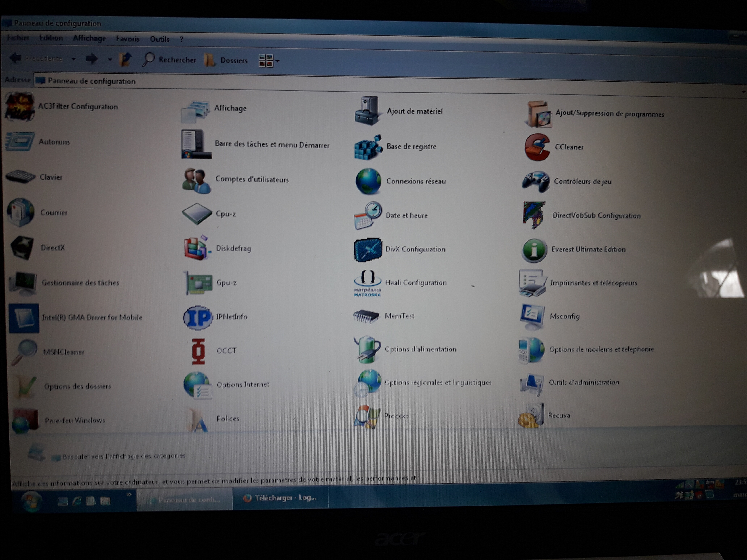Open the Cpu-z icon
This screenshot has height=560, width=747.
197,214
